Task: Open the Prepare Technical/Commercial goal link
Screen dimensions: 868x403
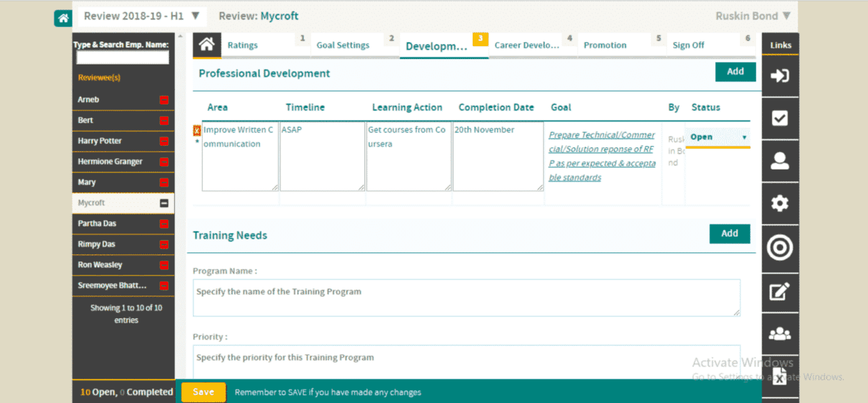Action: point(602,156)
